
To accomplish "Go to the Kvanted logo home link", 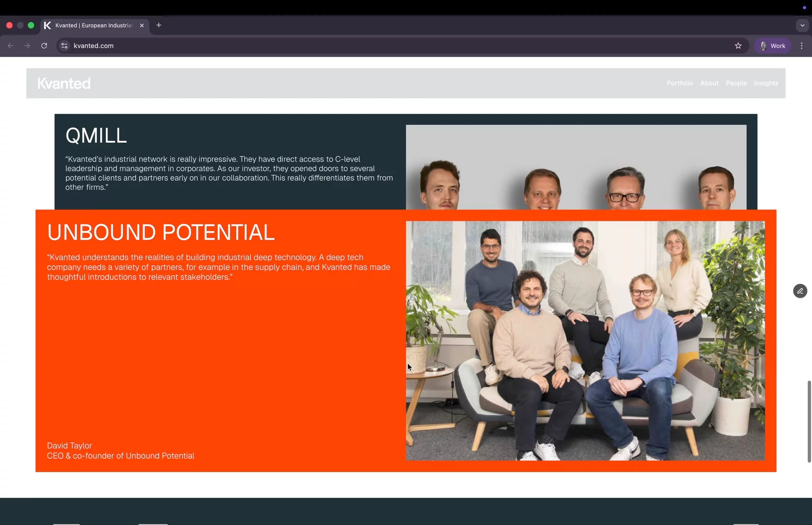I will coord(64,84).
